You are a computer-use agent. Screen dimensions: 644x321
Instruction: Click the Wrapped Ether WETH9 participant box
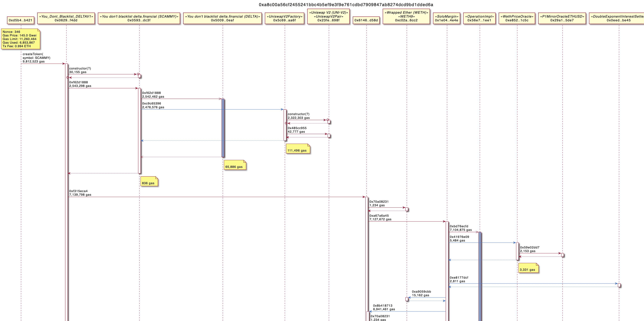[x=406, y=17]
